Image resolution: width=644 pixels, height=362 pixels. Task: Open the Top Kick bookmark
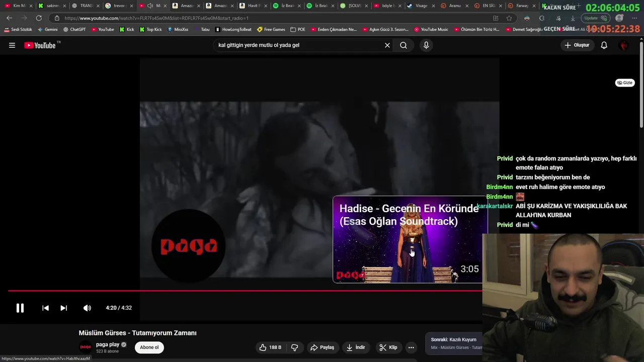click(151, 30)
